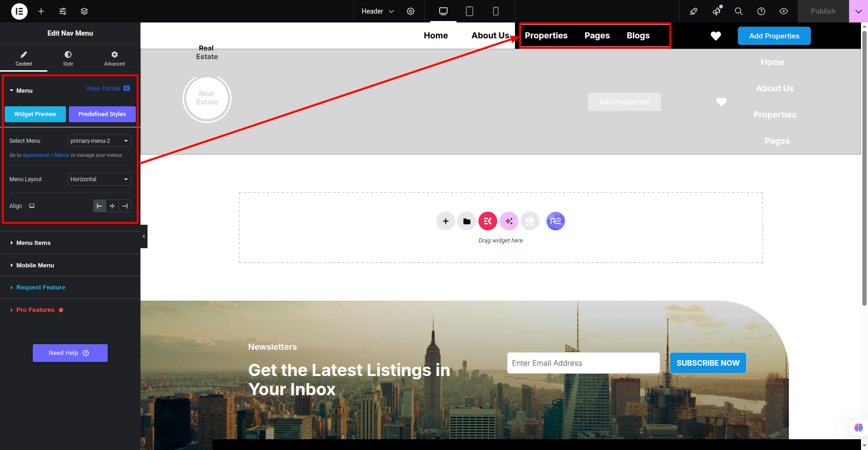Click the Need Help button
Viewport: 868px width, 450px height.
(70, 353)
